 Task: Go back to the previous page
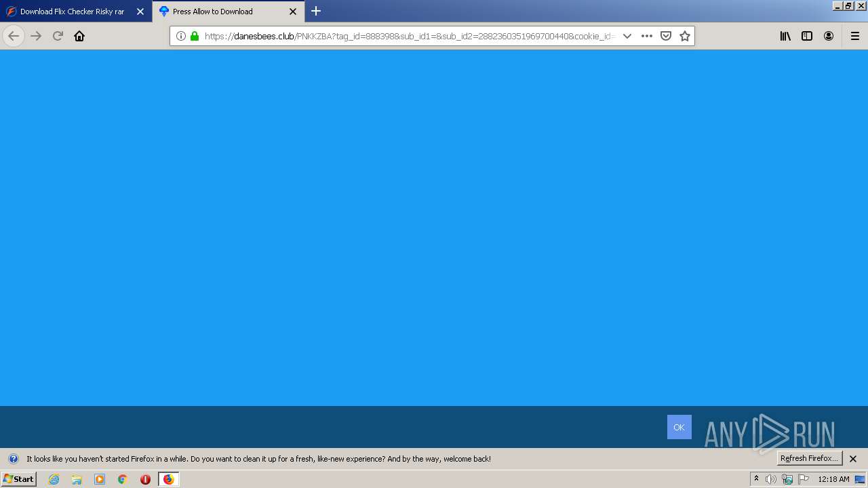(14, 36)
